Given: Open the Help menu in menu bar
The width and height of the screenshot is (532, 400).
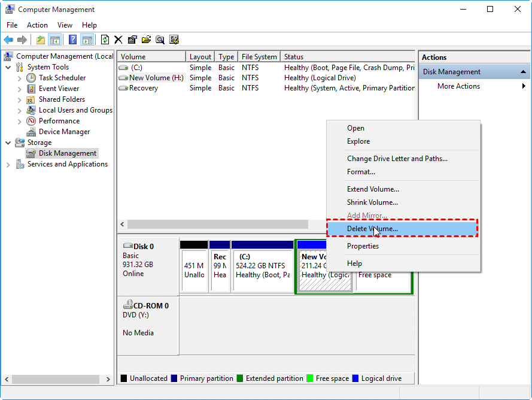Looking at the screenshot, I should [89, 25].
